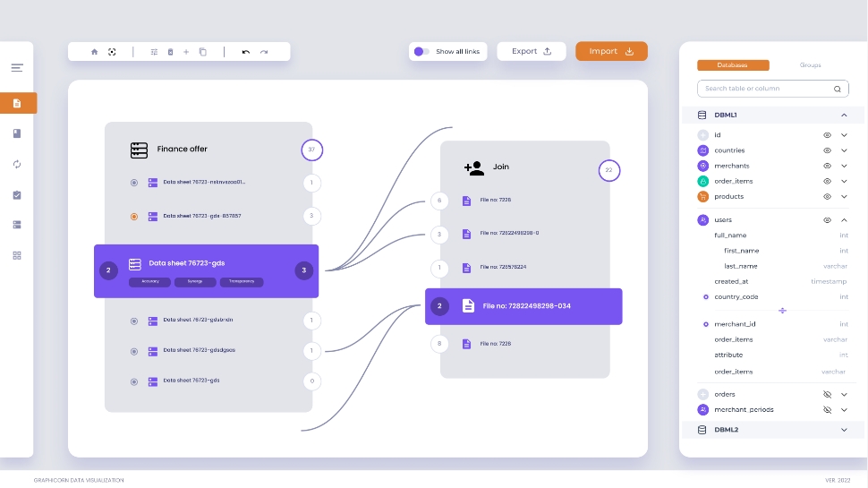Screen dimensions: 868x488
Task: Toggle visibility eye for users
Action: click(827, 220)
